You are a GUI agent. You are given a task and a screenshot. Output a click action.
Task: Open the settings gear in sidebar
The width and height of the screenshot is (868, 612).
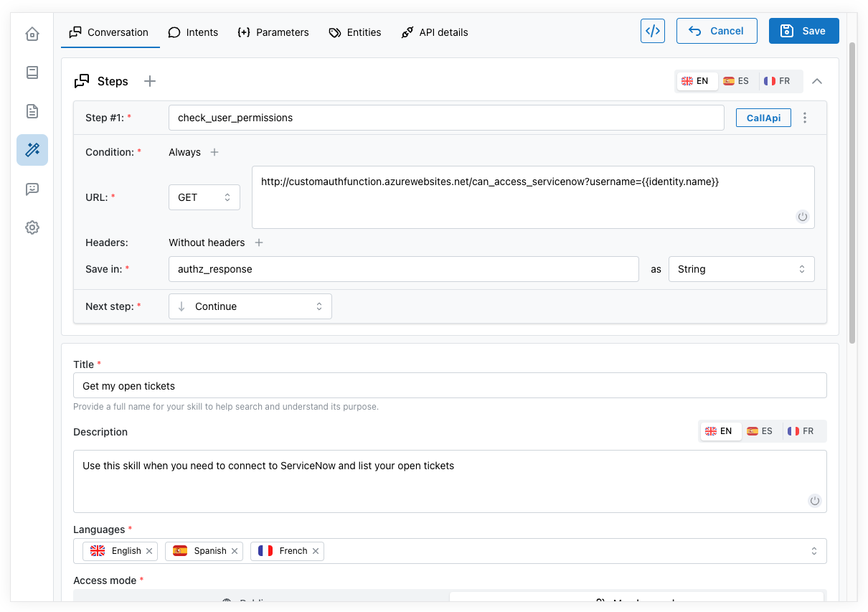coord(32,227)
